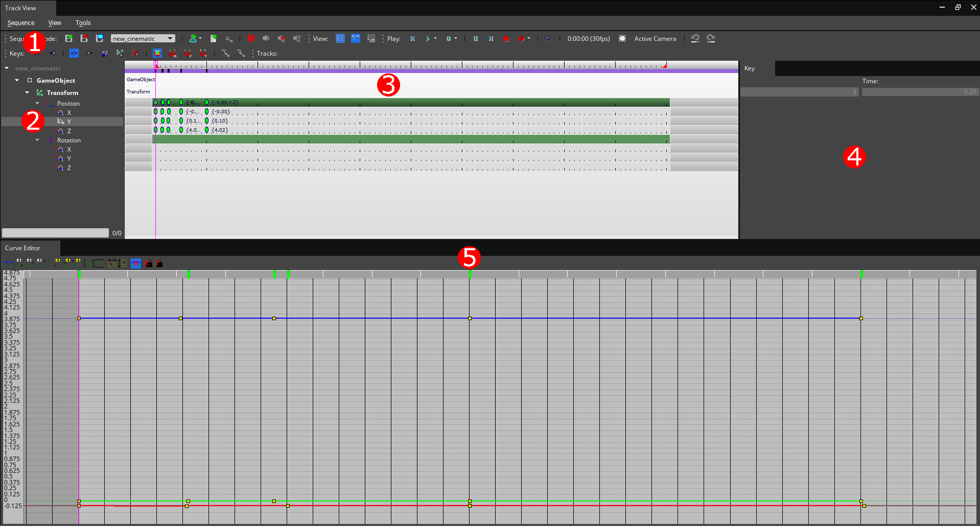
Task: Delete the current sequence
Action: coord(84,38)
